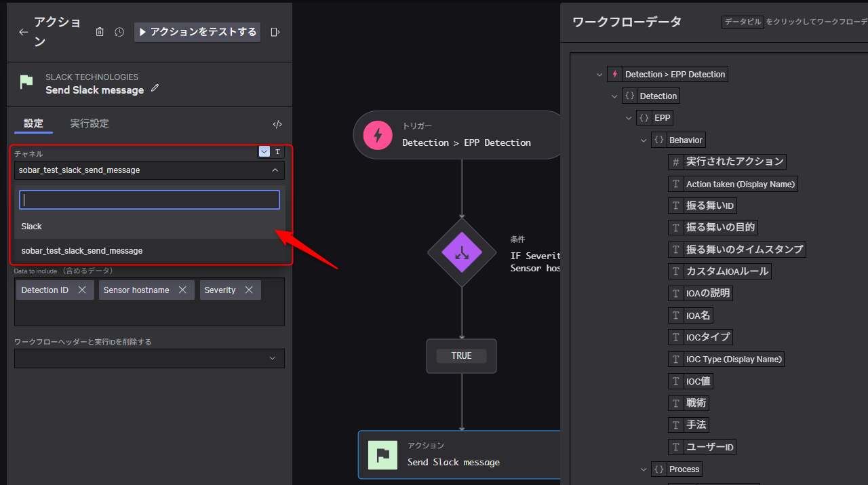Image resolution: width=868 pixels, height=485 pixels.
Task: Collapse the EPP tree node
Action: coord(629,118)
